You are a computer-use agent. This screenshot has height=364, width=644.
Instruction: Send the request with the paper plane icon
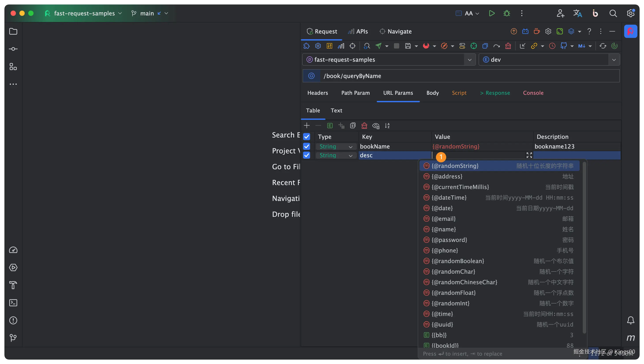tap(378, 46)
